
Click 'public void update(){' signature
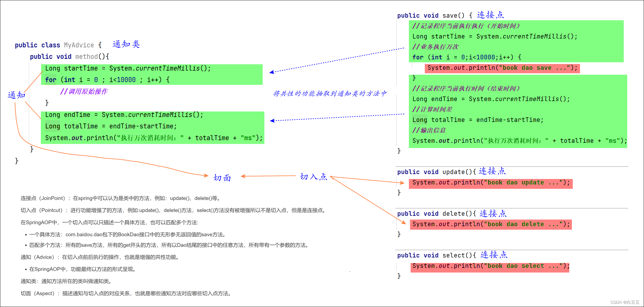pyautogui.click(x=437, y=172)
